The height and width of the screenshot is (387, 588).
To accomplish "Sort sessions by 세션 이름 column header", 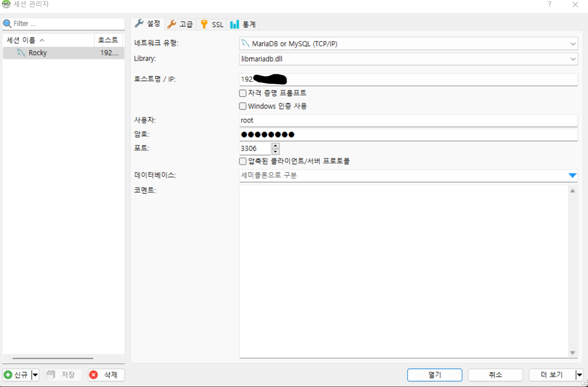I will point(49,40).
